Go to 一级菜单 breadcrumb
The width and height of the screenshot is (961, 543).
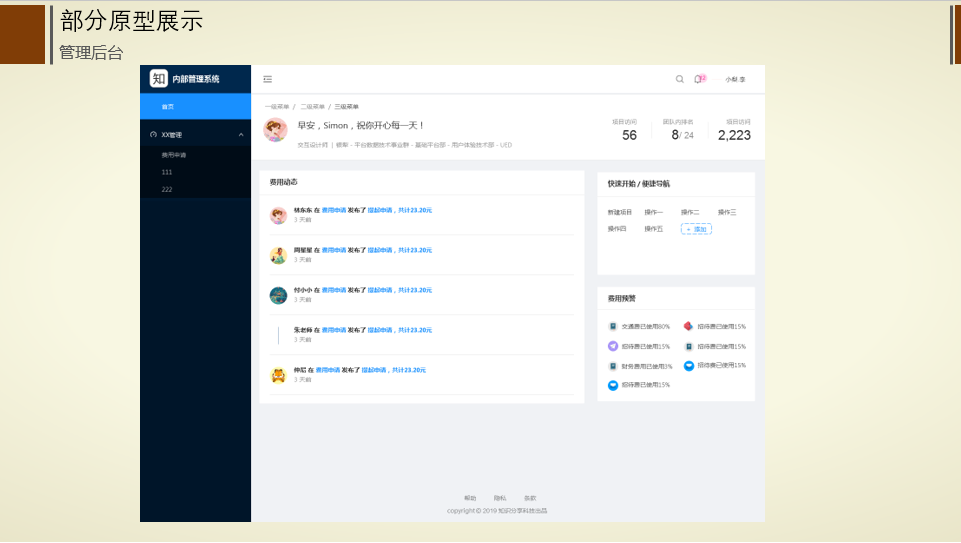(x=277, y=107)
